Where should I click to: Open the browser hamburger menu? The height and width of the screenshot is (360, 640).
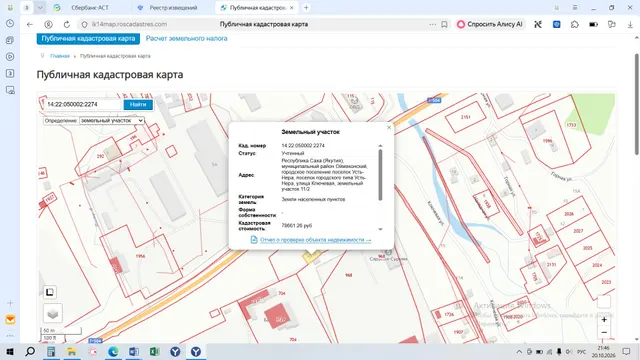pyautogui.click(x=575, y=8)
